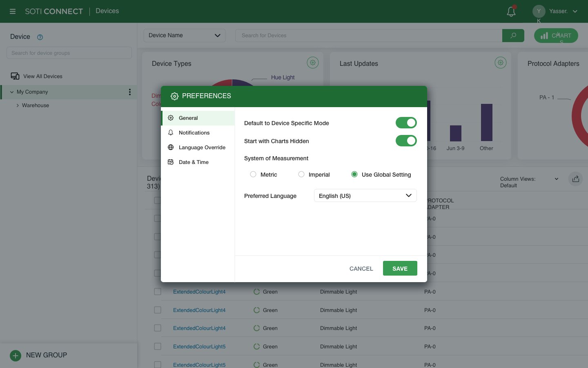Click the New Group plus icon
This screenshot has width=588, height=368.
tap(16, 355)
